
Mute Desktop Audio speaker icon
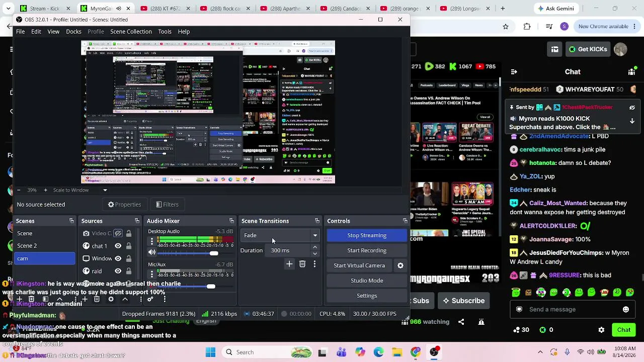click(152, 252)
